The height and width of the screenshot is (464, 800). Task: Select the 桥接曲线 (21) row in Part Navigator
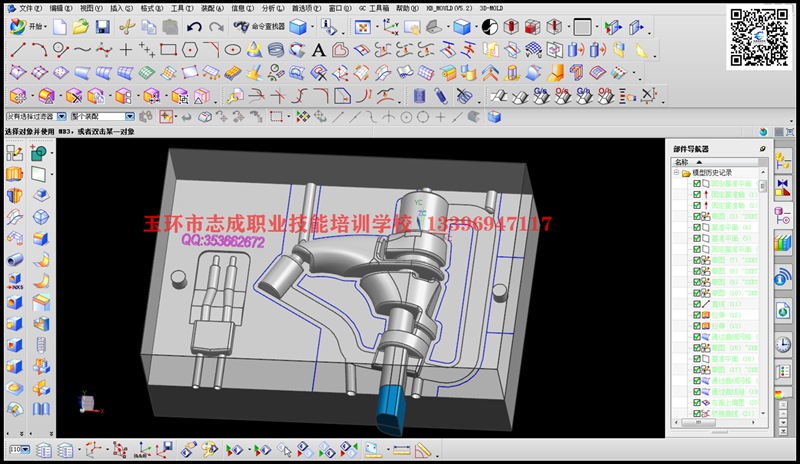click(717, 413)
